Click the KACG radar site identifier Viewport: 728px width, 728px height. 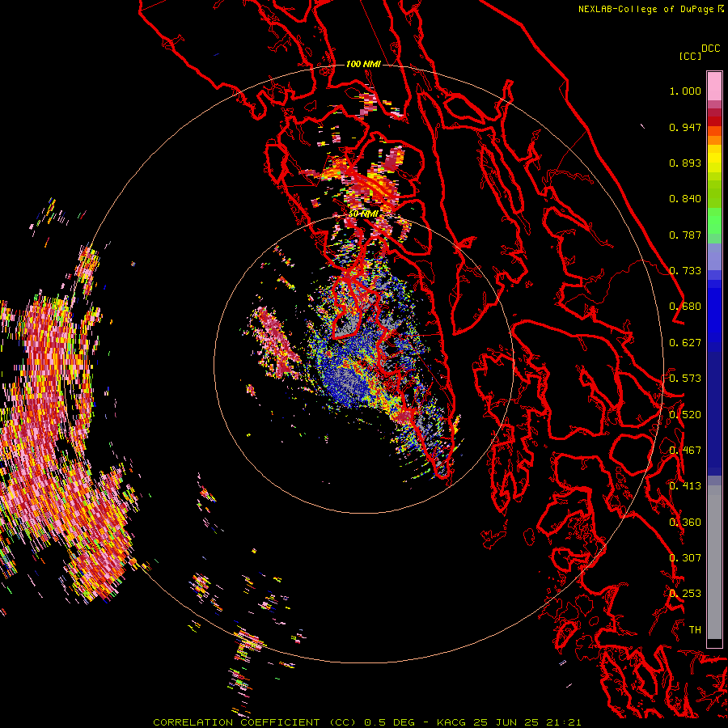tap(451, 722)
